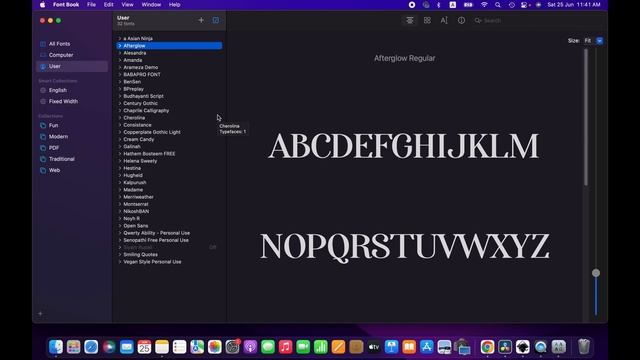Switch to Repertoire grid view icon

(427, 20)
